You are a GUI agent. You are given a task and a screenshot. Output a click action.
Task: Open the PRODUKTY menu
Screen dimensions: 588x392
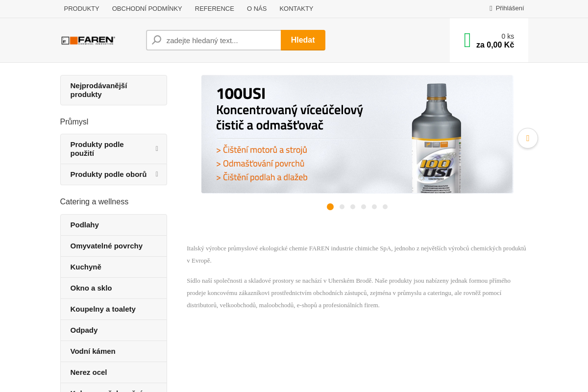pyautogui.click(x=81, y=8)
